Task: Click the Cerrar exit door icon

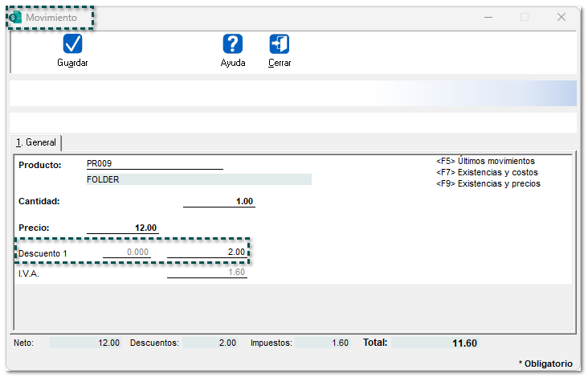Action: point(280,44)
